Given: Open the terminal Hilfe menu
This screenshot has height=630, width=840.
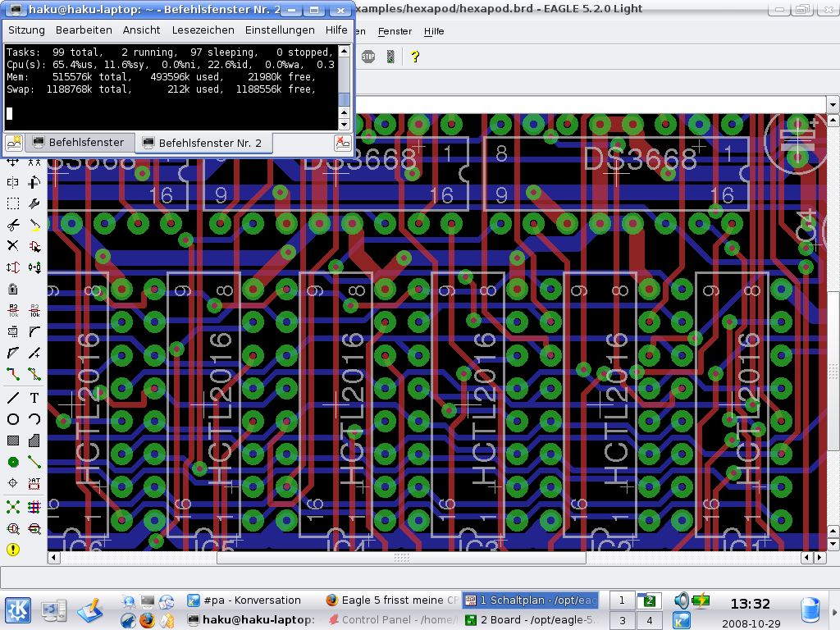Looking at the screenshot, I should 336,30.
